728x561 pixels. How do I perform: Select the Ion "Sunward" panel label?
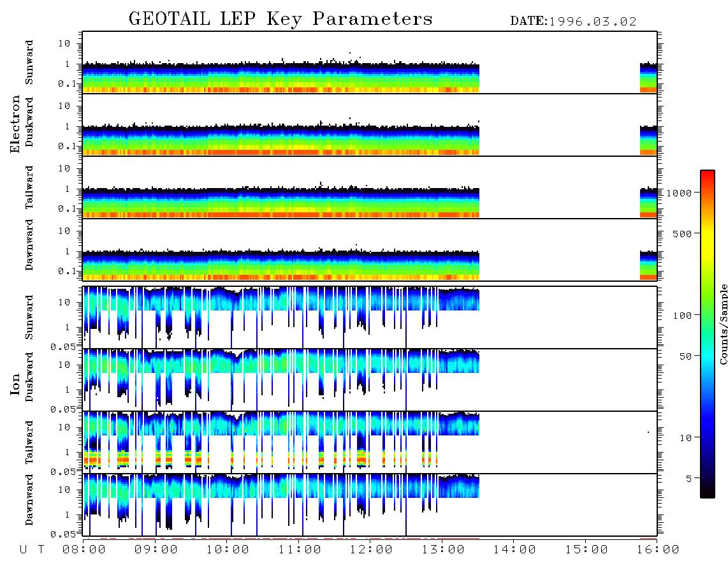click(29, 317)
